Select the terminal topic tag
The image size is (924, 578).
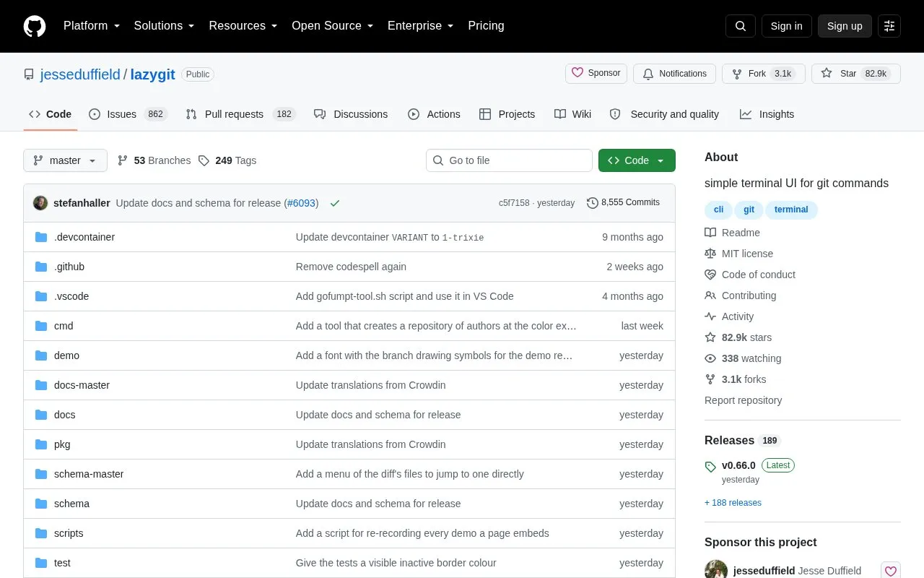pos(791,210)
